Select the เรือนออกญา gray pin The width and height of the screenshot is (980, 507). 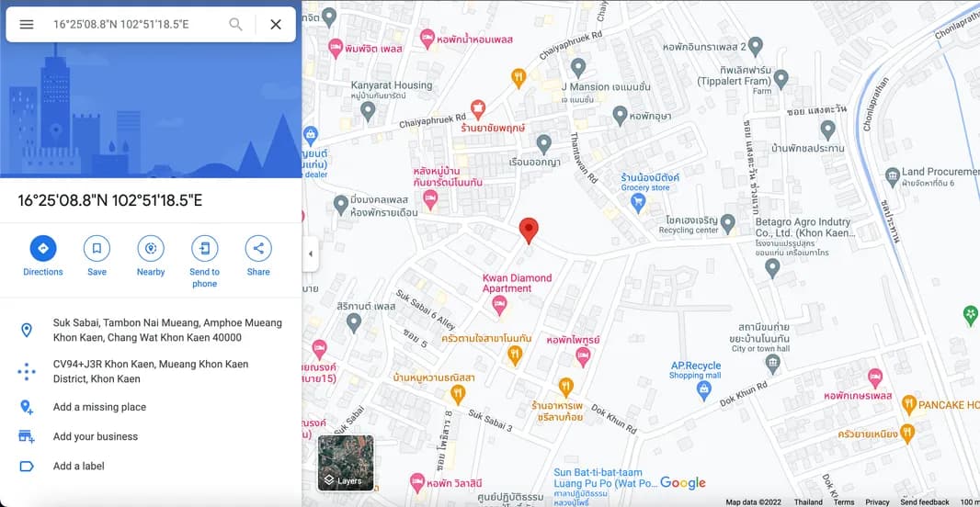click(544, 144)
